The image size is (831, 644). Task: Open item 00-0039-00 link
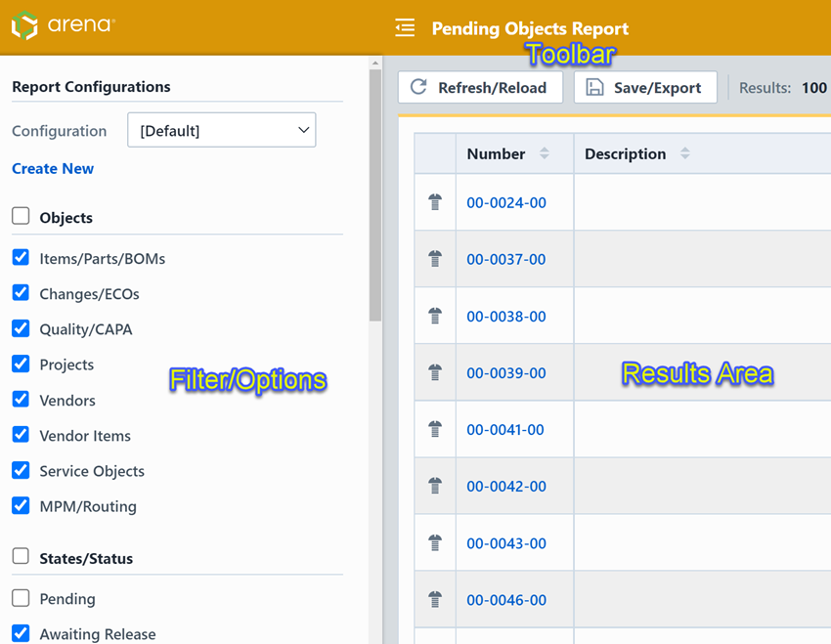506,373
